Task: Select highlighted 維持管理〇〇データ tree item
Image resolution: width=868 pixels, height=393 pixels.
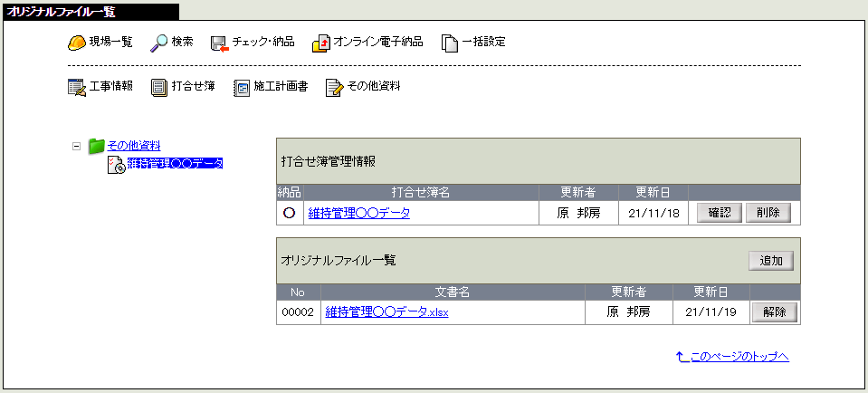Action: (x=175, y=163)
